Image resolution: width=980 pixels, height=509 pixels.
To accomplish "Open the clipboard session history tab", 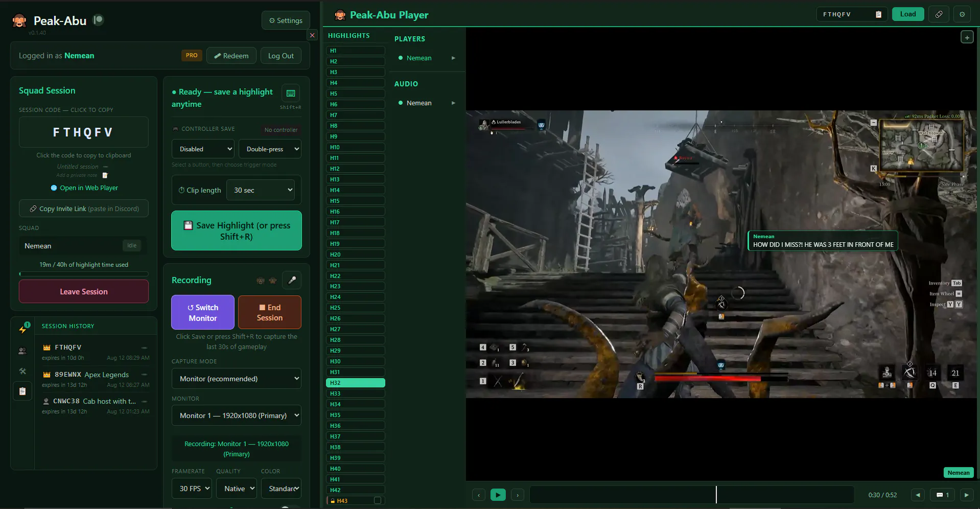I will coord(22,391).
